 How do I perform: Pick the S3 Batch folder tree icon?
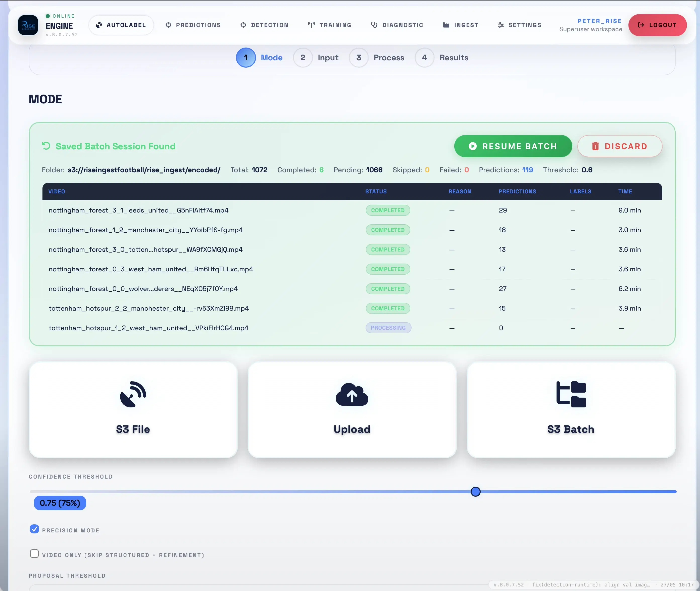(x=571, y=394)
